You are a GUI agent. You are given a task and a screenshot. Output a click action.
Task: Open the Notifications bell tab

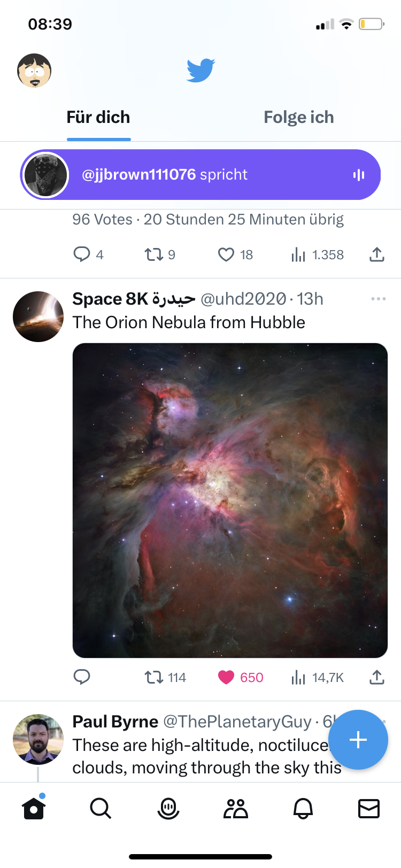pos(303,808)
